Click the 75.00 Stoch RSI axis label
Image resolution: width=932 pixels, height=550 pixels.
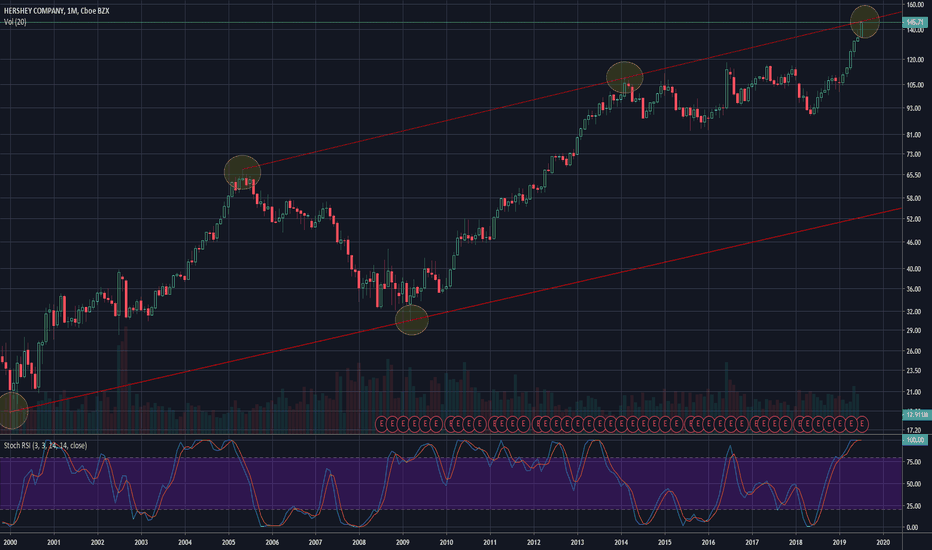click(914, 462)
